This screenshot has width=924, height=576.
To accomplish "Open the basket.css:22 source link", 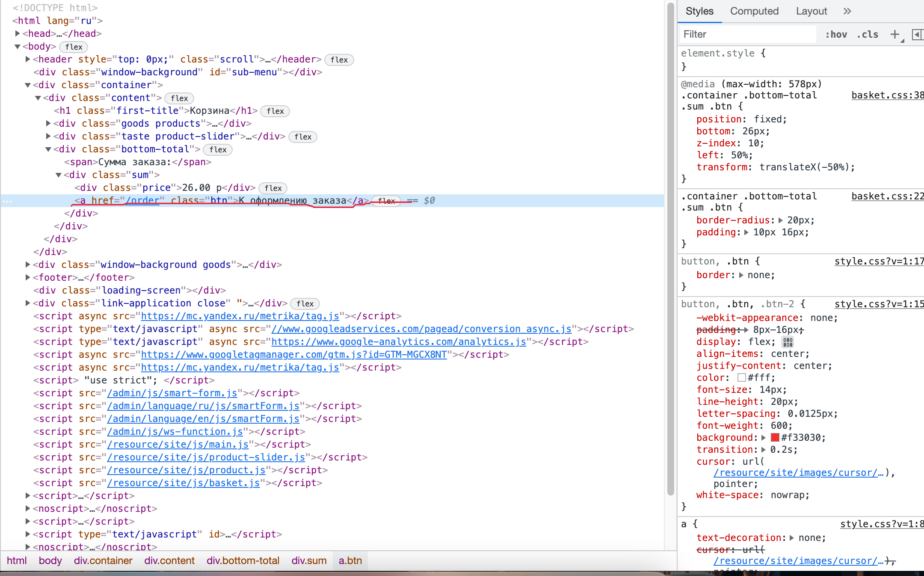I will click(x=887, y=196).
